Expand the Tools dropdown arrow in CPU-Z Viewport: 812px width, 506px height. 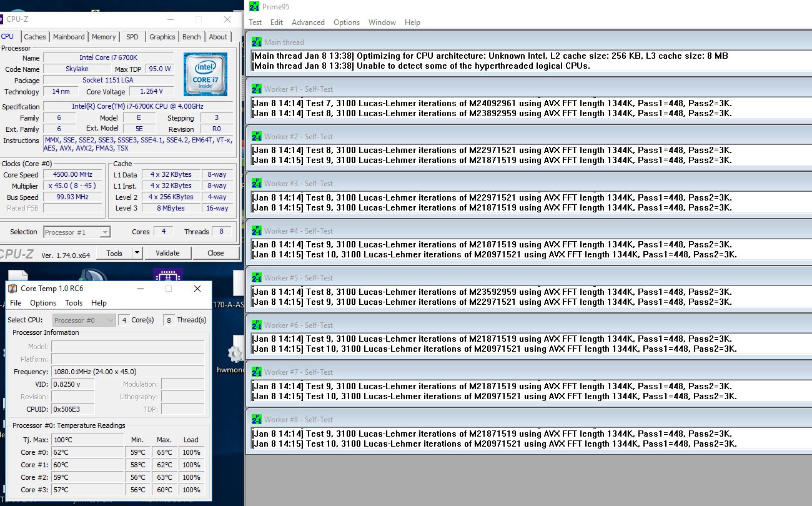(137, 253)
